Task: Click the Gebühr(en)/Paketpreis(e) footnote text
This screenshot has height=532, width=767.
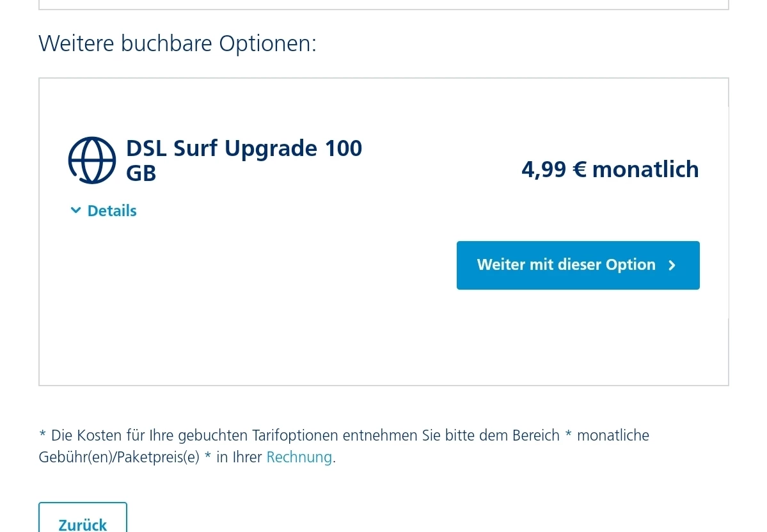Action: (119, 457)
